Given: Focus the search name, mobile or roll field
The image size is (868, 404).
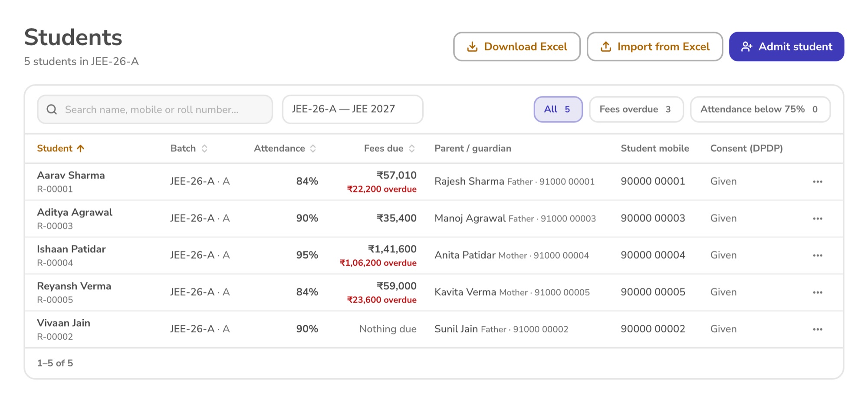Looking at the screenshot, I should pyautogui.click(x=155, y=109).
